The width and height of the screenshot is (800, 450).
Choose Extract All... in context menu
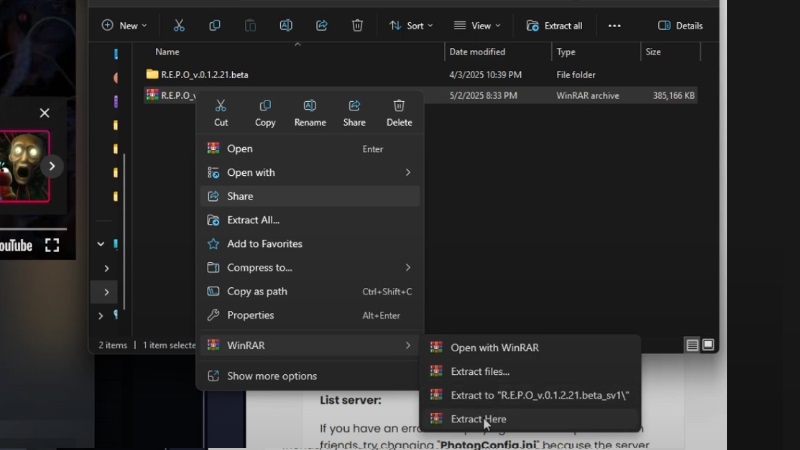coord(310,220)
